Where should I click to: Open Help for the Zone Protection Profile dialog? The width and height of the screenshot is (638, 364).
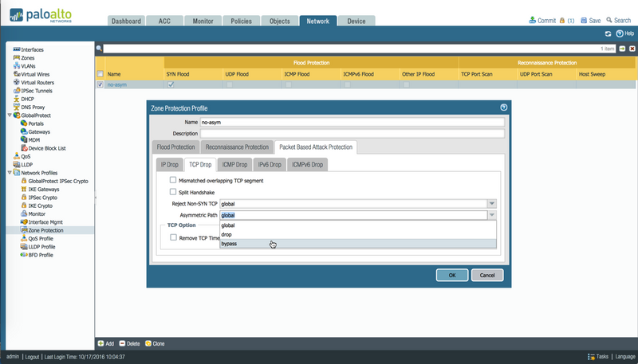503,107
